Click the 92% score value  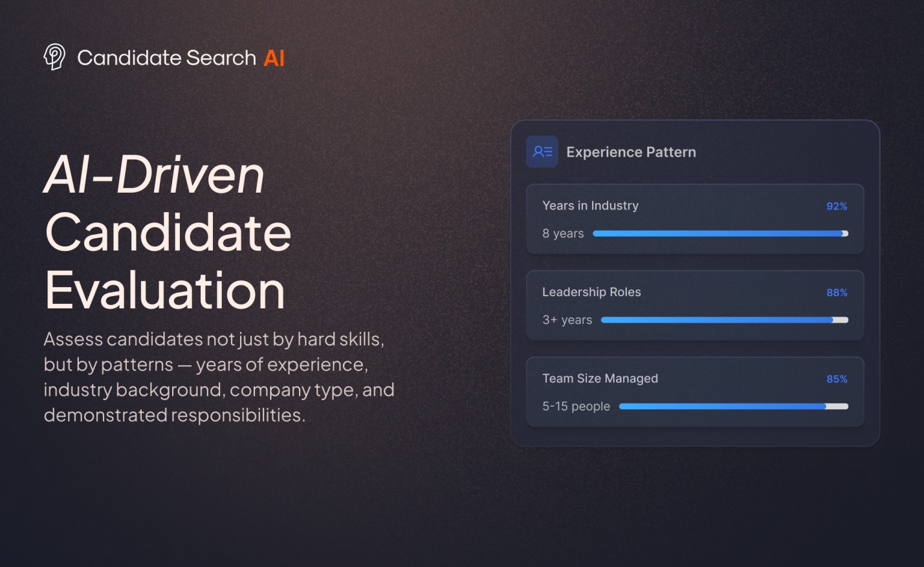click(x=837, y=206)
